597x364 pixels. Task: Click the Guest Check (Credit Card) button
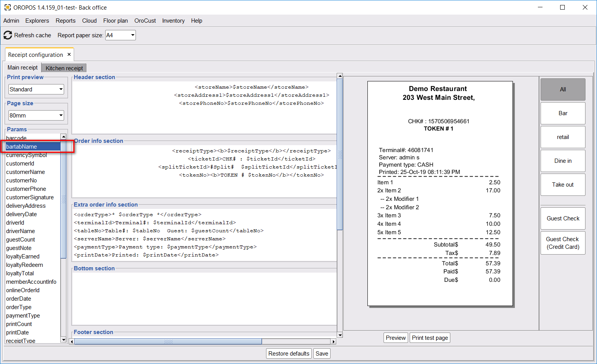click(563, 243)
